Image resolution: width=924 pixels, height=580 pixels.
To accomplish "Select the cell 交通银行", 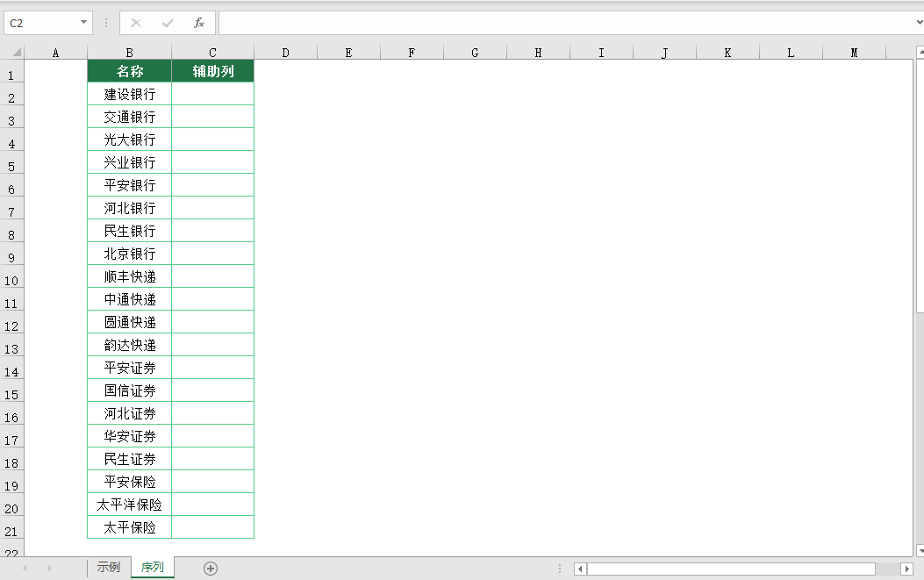I will coord(129,117).
